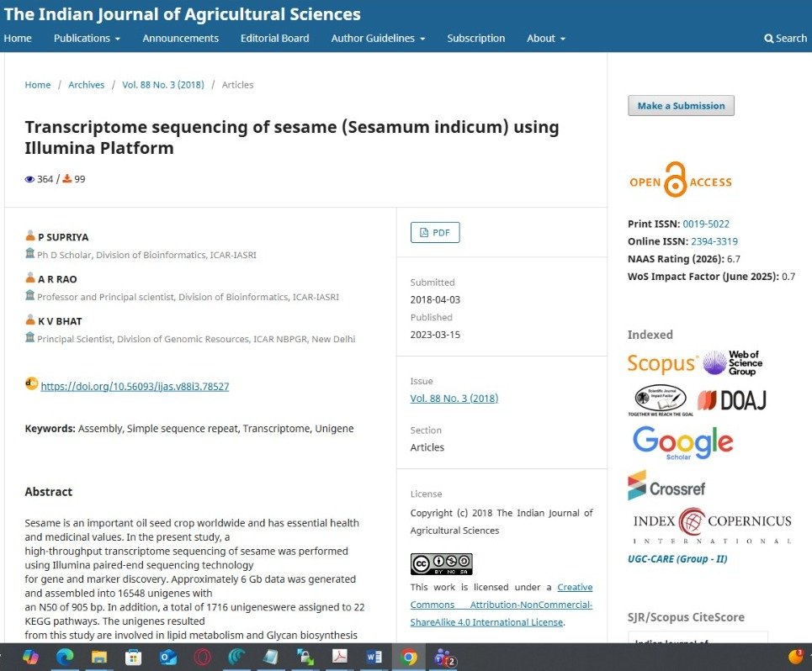Click the Creative Commons license badge

tap(441, 563)
